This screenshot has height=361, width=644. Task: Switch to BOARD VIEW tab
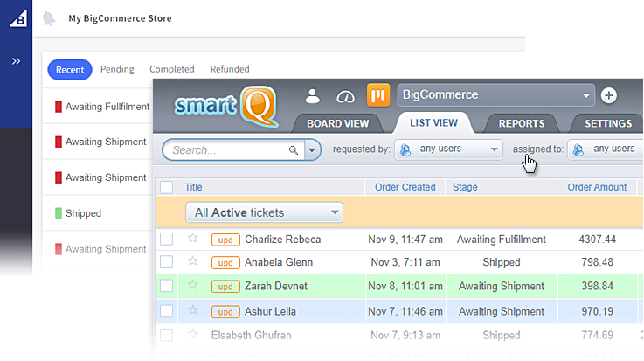tap(337, 123)
